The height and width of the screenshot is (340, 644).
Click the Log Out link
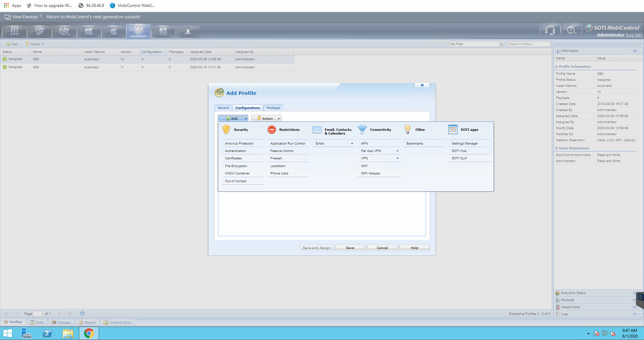point(634,35)
